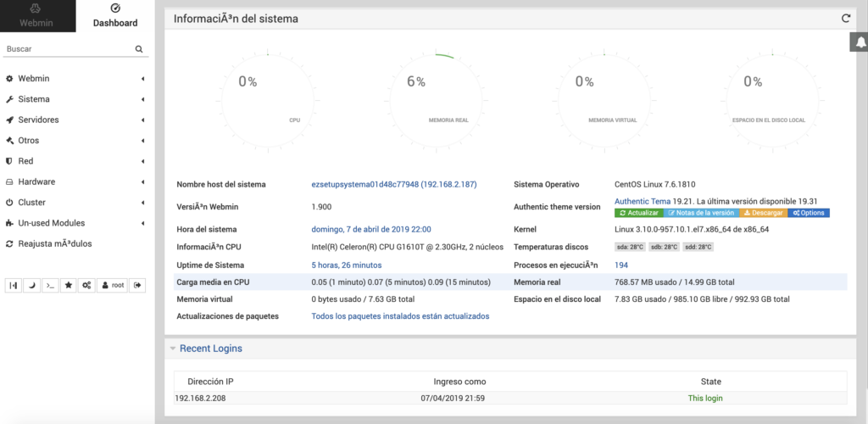Click the wrench icon next to Sistema
Image resolution: width=868 pixels, height=424 pixels.
8,99
